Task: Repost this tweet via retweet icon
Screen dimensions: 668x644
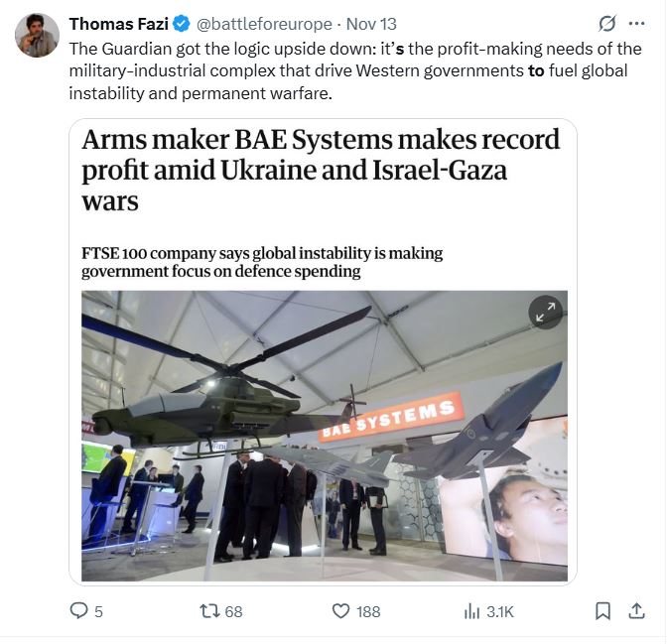Action: (x=208, y=611)
